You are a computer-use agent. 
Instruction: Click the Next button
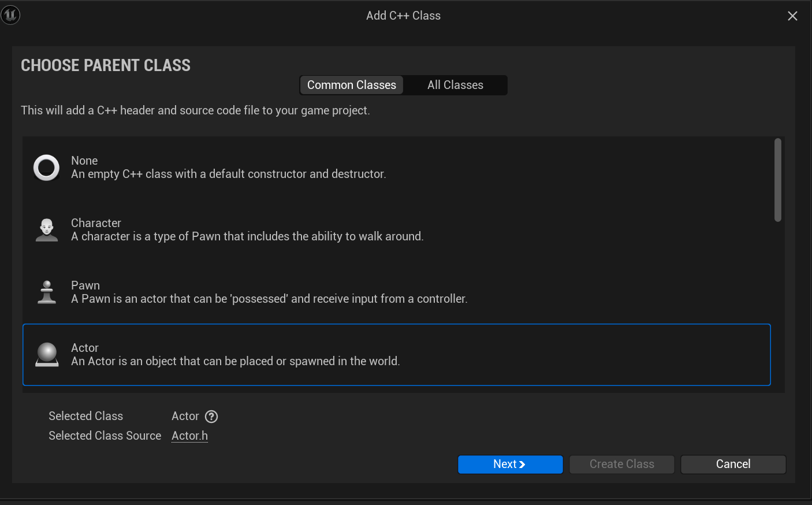point(511,465)
